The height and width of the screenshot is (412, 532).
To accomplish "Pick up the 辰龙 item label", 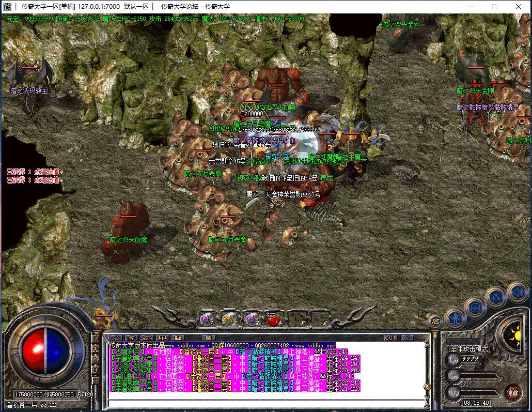I will point(327,178).
